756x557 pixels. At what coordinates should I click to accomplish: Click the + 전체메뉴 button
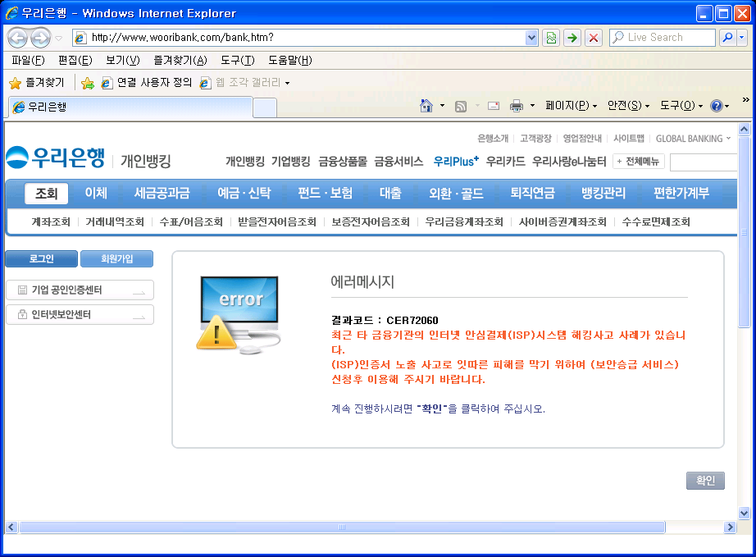click(639, 161)
